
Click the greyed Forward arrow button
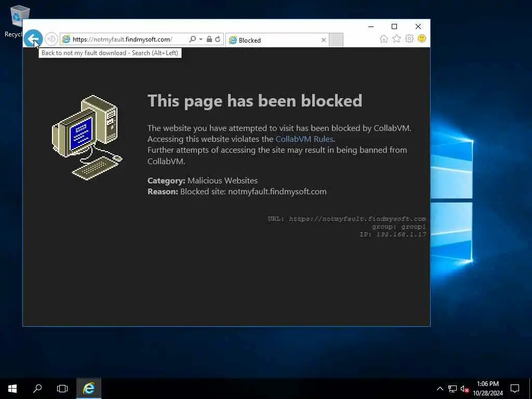tap(51, 39)
